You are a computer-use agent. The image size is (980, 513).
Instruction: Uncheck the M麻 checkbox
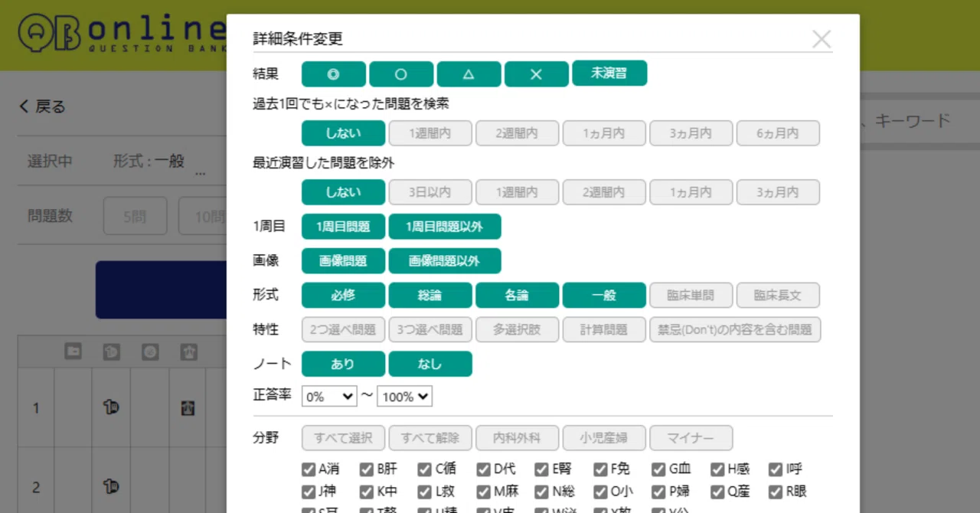pos(484,492)
